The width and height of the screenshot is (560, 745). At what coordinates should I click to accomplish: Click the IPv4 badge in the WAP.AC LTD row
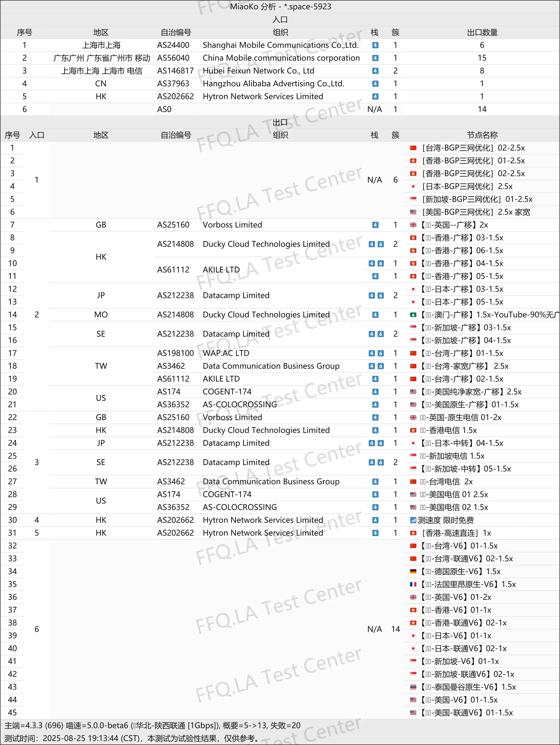[x=371, y=353]
